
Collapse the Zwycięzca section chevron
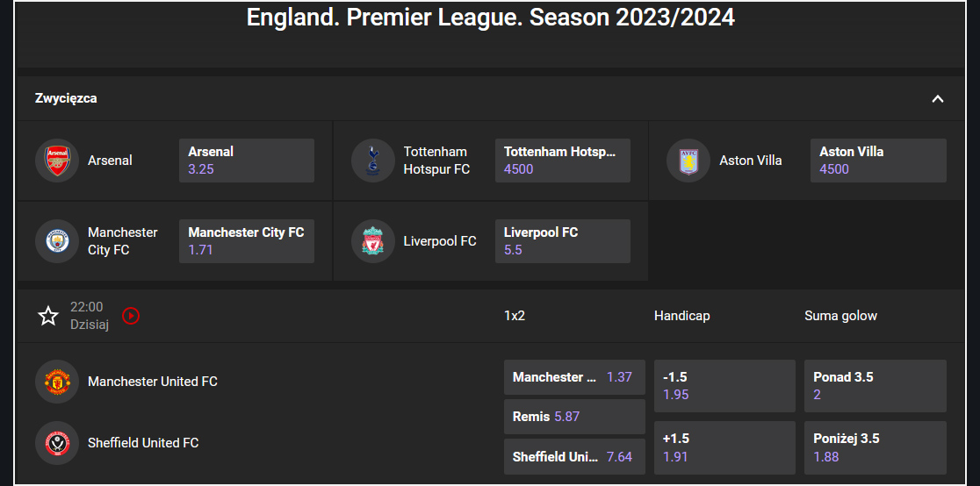(938, 99)
